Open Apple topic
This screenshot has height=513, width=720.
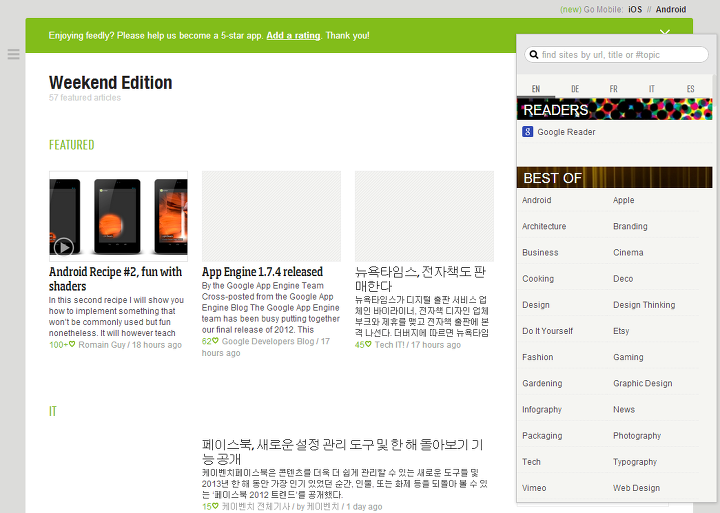pos(623,200)
